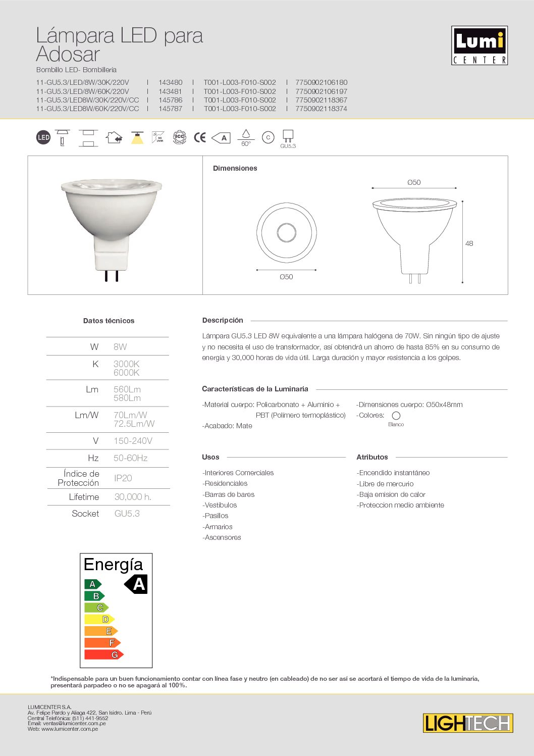The height and width of the screenshot is (756, 534).
Task: Click the indoor-use house icon
Action: coord(114,137)
